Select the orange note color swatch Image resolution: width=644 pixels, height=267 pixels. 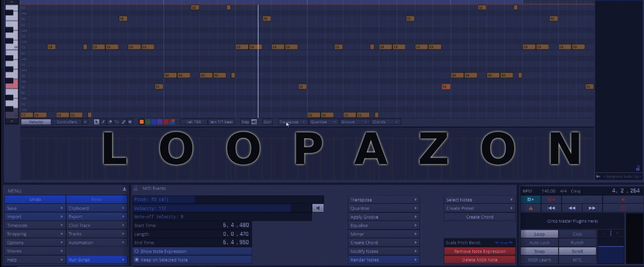(x=141, y=122)
